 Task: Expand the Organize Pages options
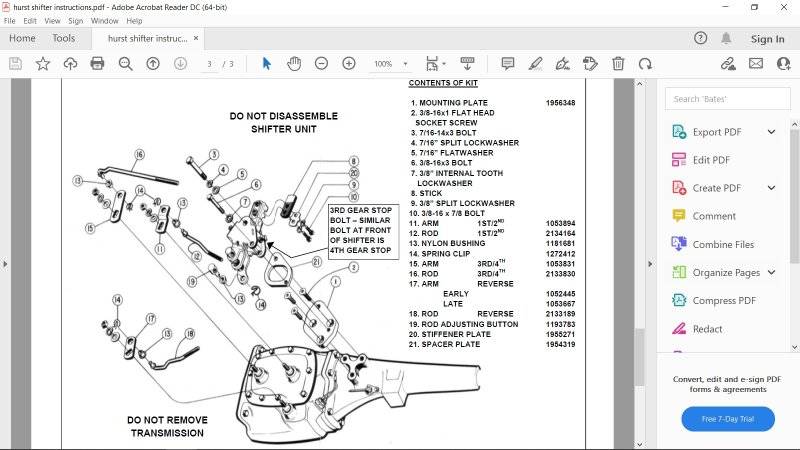pos(771,272)
